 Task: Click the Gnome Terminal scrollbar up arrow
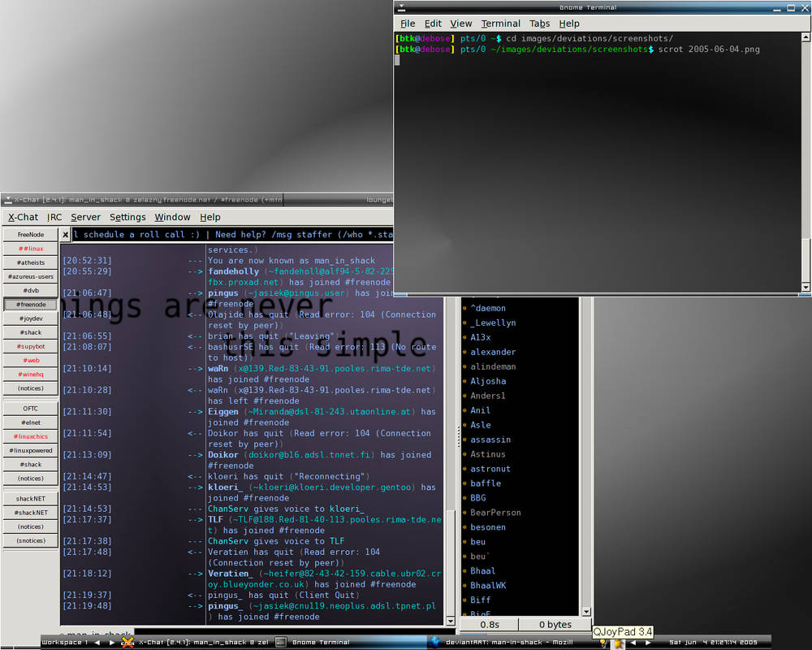[806, 37]
